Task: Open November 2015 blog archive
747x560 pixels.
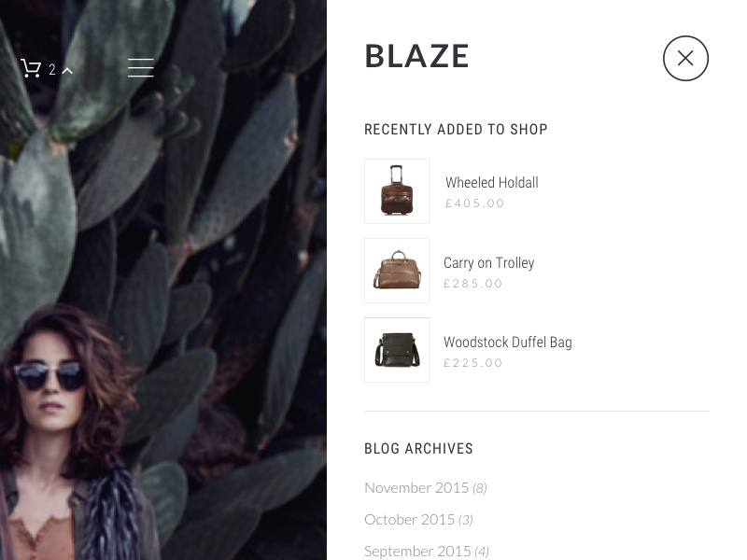Action: point(416,487)
